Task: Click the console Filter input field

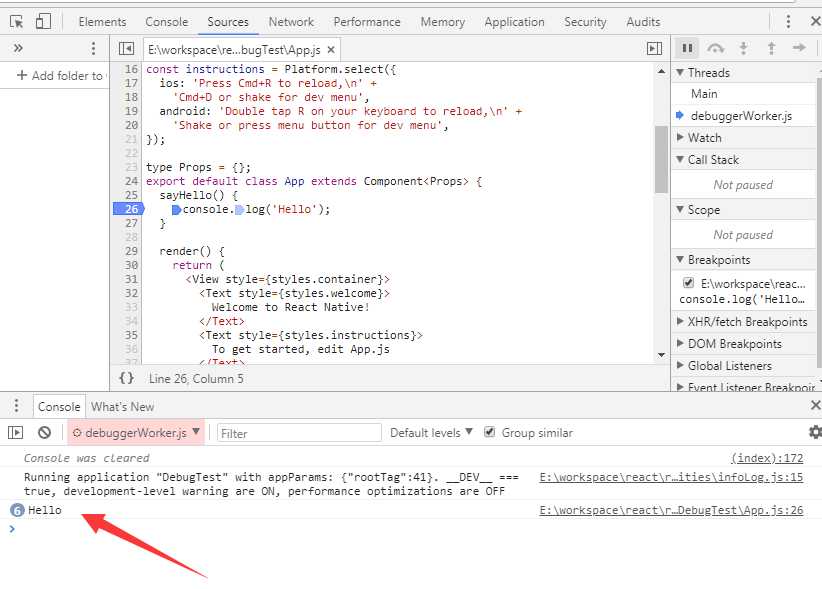Action: click(x=299, y=433)
